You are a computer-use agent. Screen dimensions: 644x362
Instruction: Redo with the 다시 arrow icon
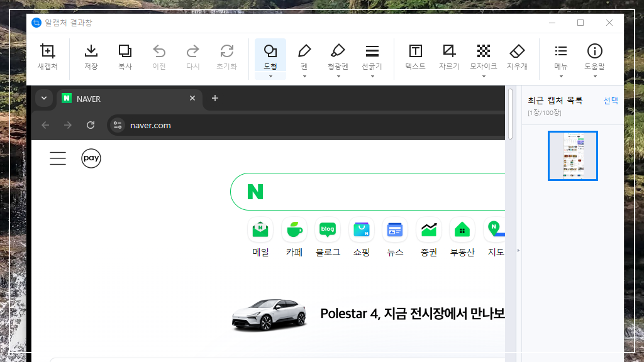pos(192,51)
